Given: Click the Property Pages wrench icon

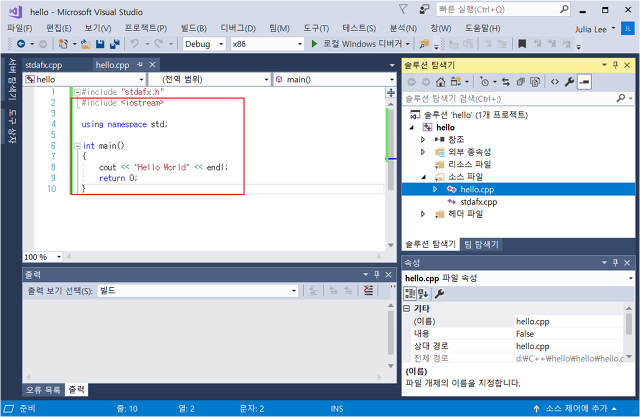Looking at the screenshot, I should [x=440, y=293].
